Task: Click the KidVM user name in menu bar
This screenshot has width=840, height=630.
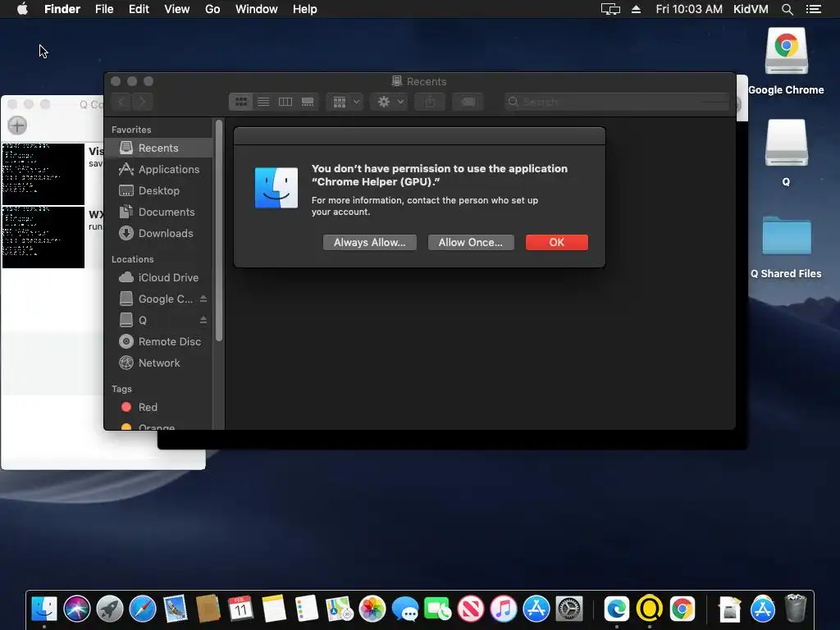Action: (x=751, y=9)
